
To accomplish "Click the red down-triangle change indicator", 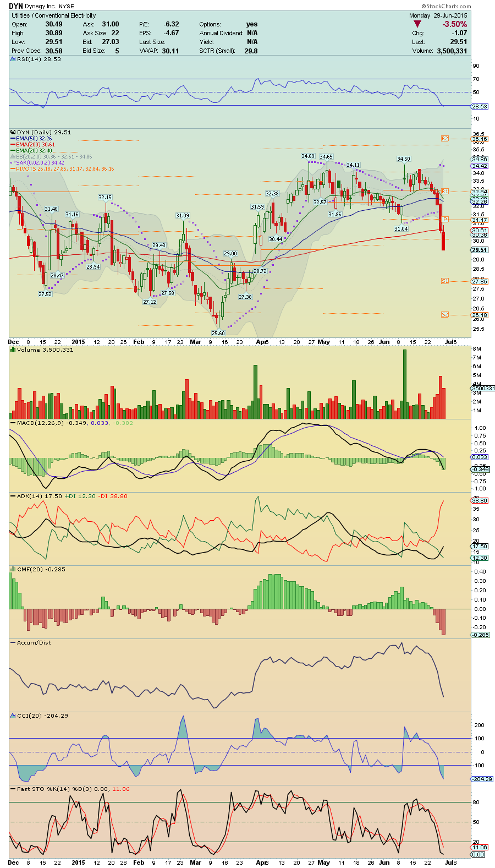I will click(417, 24).
